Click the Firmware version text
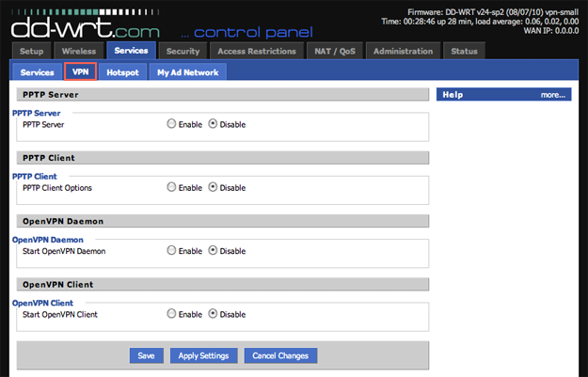This screenshot has width=588, height=377. (x=493, y=12)
